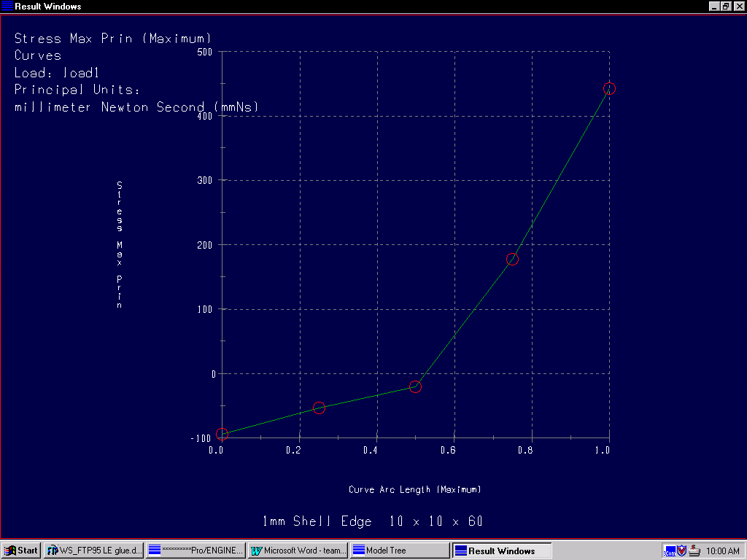Screen dimensions: 747x560
Task: Click the blue 3Com tray icon
Action: [x=670, y=551]
